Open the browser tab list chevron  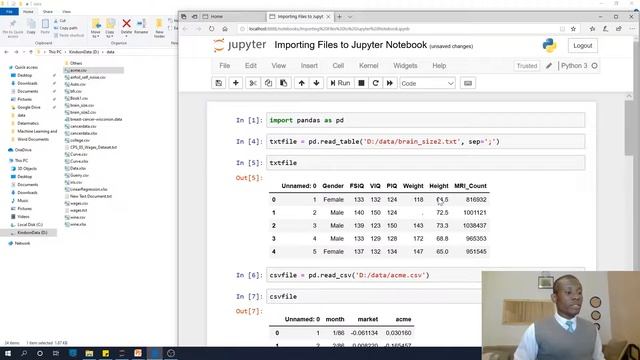(350, 17)
